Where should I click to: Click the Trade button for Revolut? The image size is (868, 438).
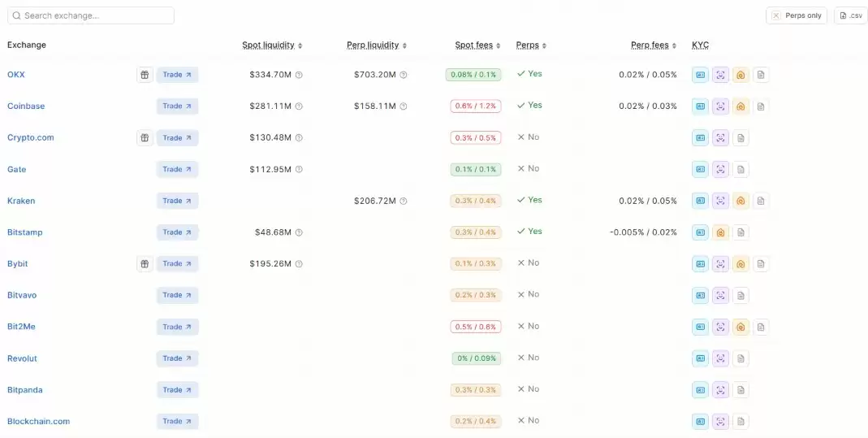[x=177, y=359]
